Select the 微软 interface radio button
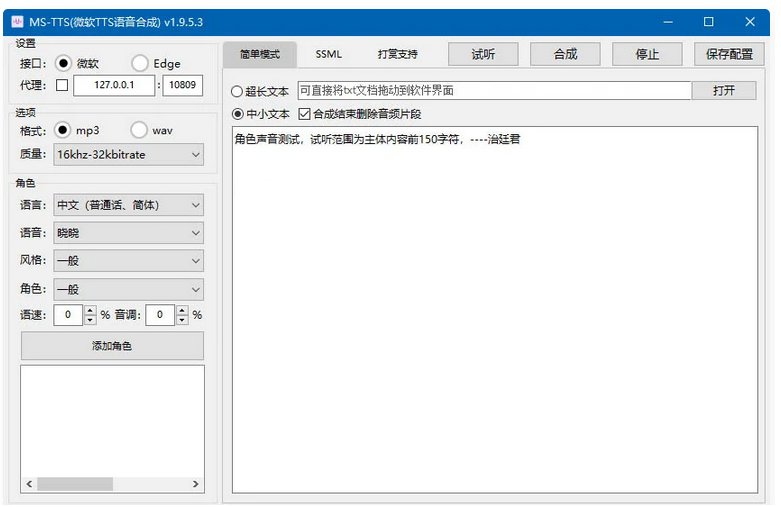 pyautogui.click(x=64, y=63)
